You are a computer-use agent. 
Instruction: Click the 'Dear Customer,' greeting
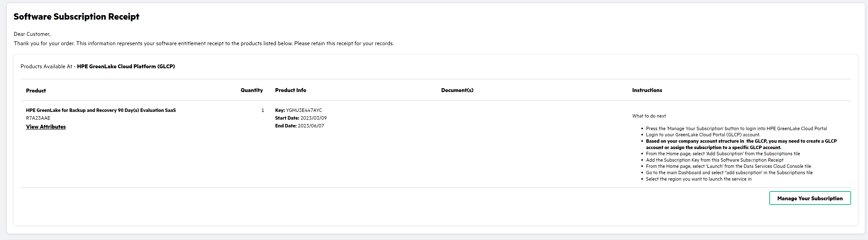(32, 34)
